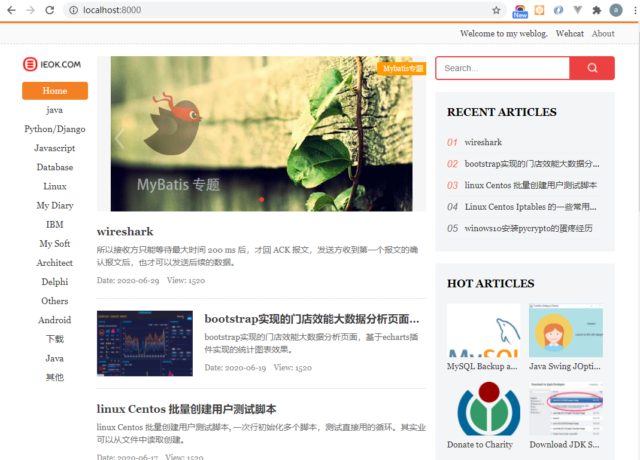Open the grey V extension icon
The image size is (640, 460).
(577, 10)
